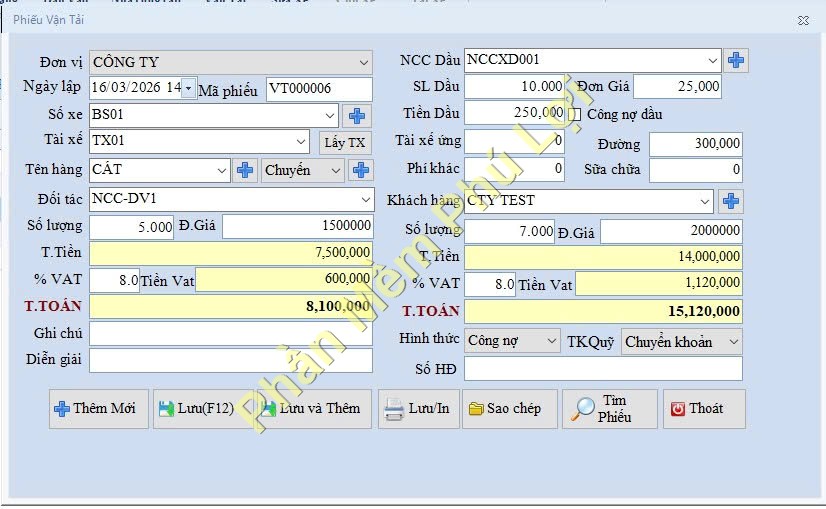Click the Lưu và Thêm button
Viewport: 826px width, 509px height.
313,409
